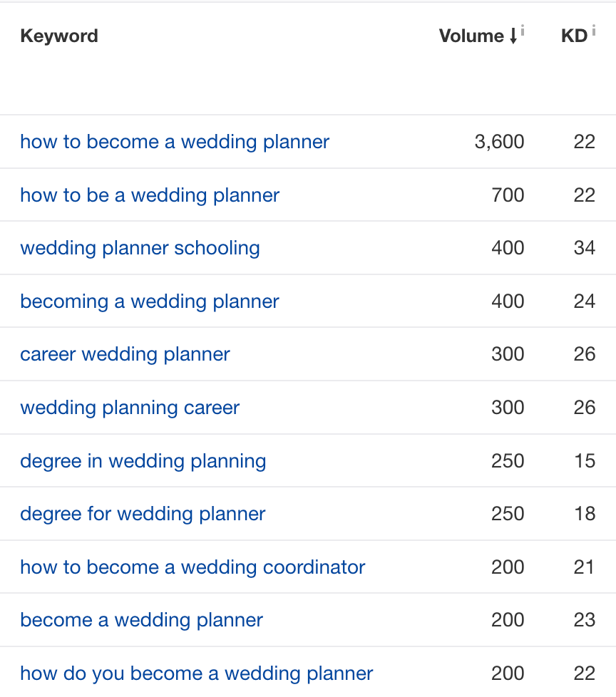The width and height of the screenshot is (616, 697).
Task: Open the keyword 'becoming a wedding planner'
Action: 150,301
